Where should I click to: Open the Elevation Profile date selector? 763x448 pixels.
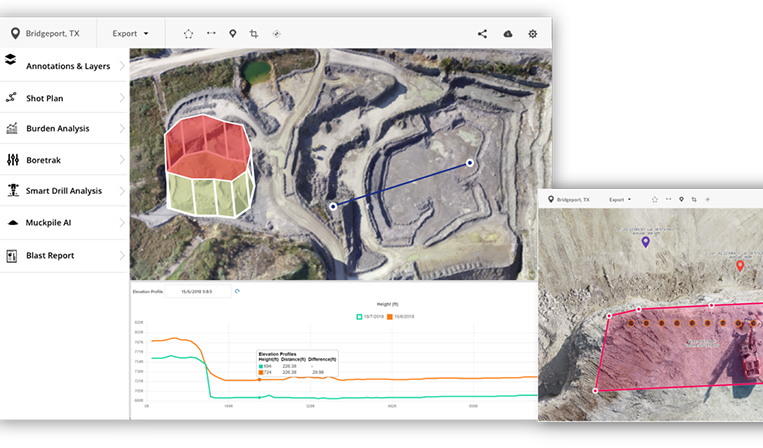coord(198,291)
